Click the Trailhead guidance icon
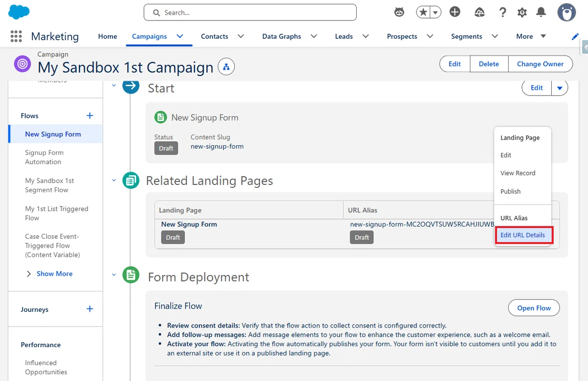The height and width of the screenshot is (381, 588). (480, 12)
